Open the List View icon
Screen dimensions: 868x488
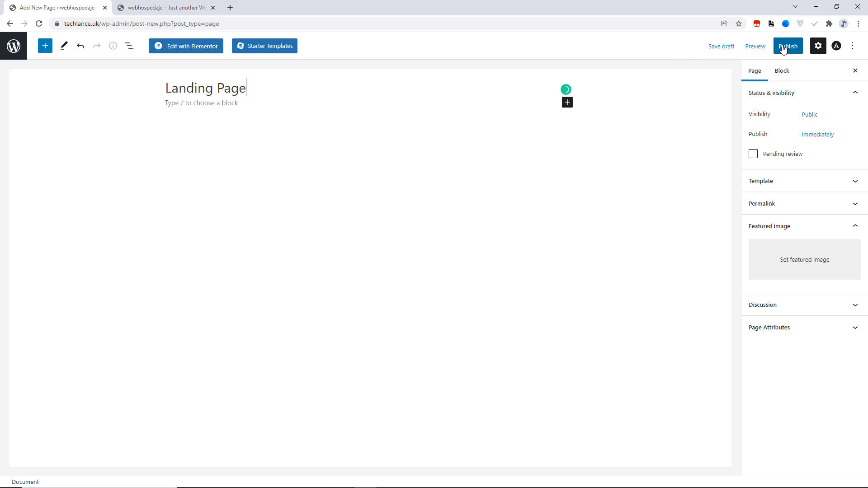(129, 46)
